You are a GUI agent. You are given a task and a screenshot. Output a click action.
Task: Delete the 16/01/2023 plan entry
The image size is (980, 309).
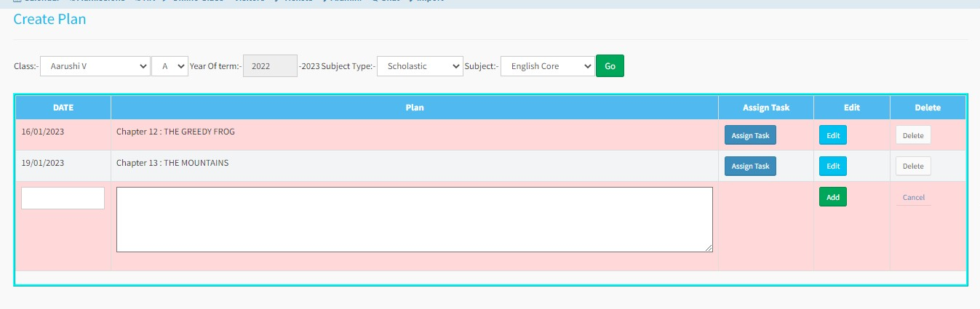[x=913, y=135]
